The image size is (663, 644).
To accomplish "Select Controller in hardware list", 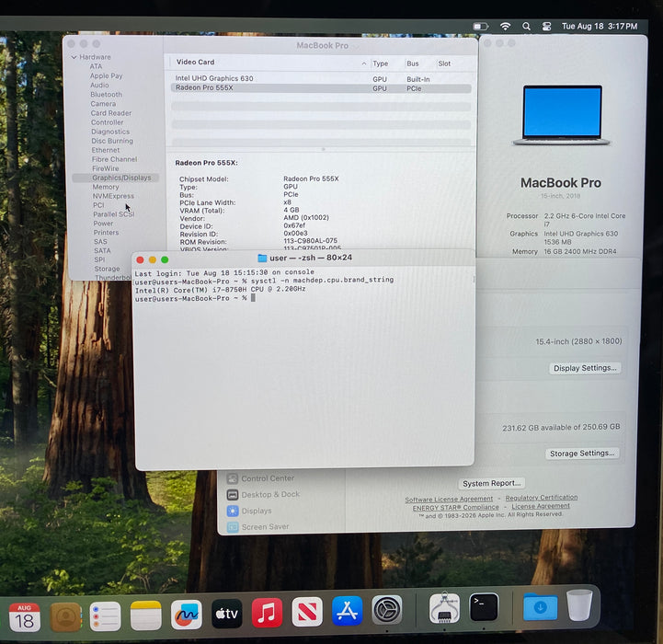I will click(107, 122).
